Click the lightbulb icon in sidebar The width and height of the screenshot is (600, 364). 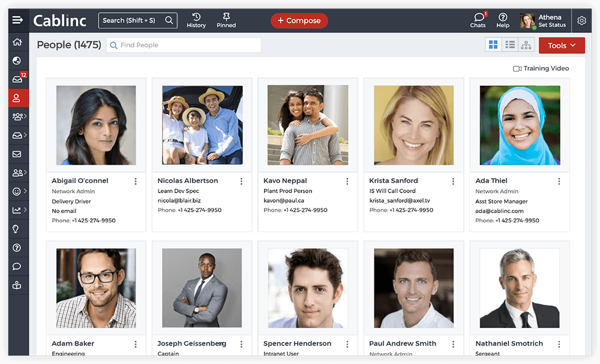17,228
